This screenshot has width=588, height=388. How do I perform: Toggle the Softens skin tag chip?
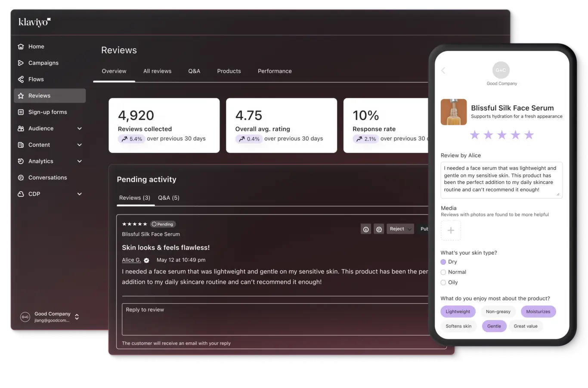(458, 326)
